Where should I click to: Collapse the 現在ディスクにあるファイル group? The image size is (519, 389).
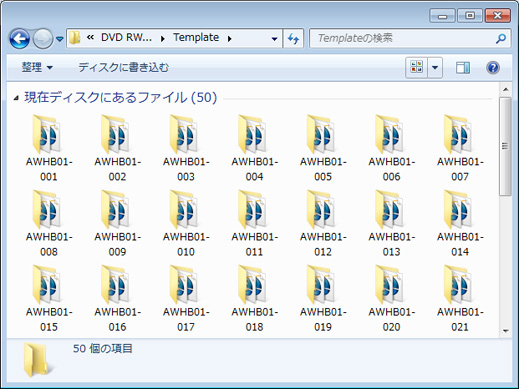pos(16,98)
